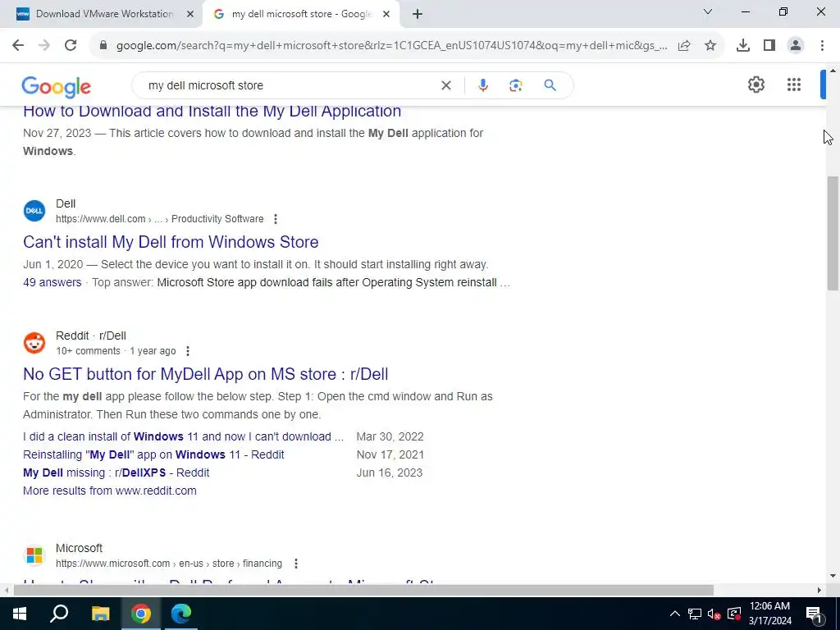Open the network tray icon
Screen dimensions: 840x630
[695, 614]
